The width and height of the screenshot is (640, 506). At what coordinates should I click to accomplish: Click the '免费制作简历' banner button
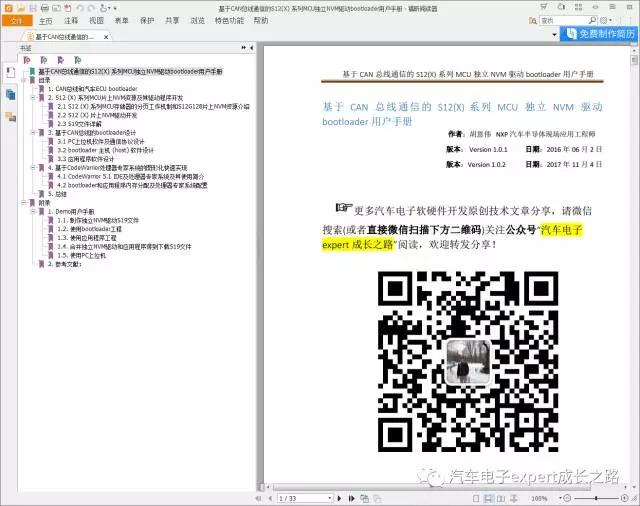click(596, 34)
